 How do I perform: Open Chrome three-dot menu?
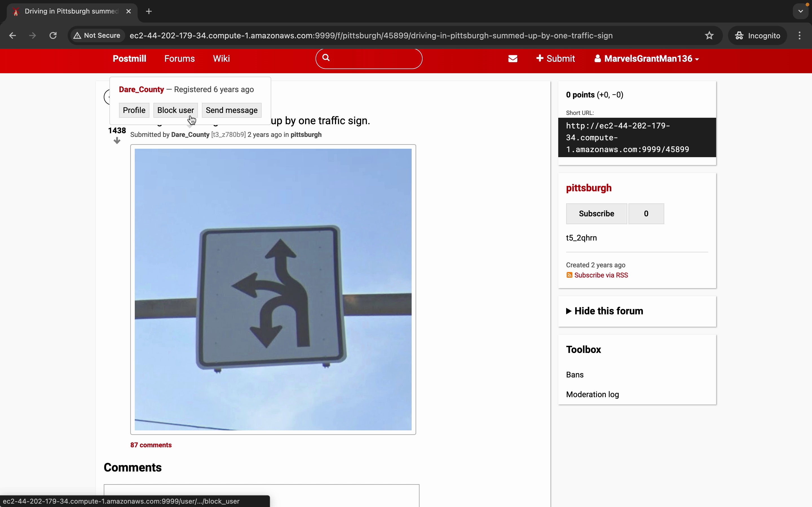coord(800,35)
